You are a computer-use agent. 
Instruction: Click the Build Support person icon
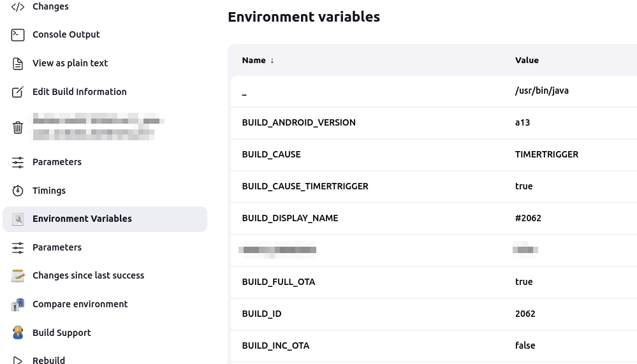18,333
